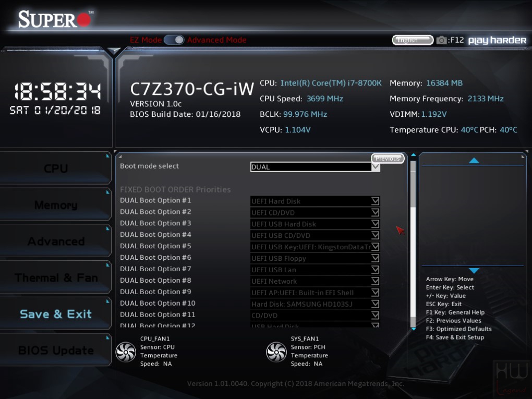532x399 pixels.
Task: Click the help panel scroll-down triangle
Action: click(474, 270)
